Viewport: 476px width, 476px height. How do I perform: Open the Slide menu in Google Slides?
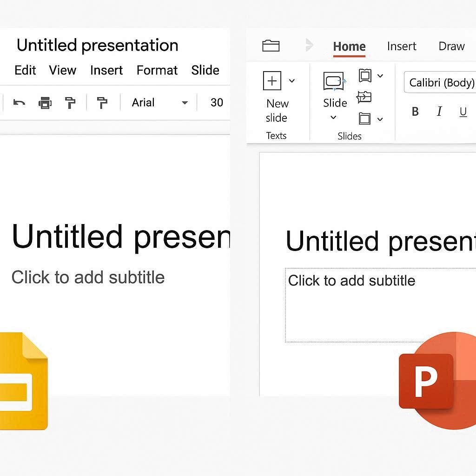click(x=205, y=70)
